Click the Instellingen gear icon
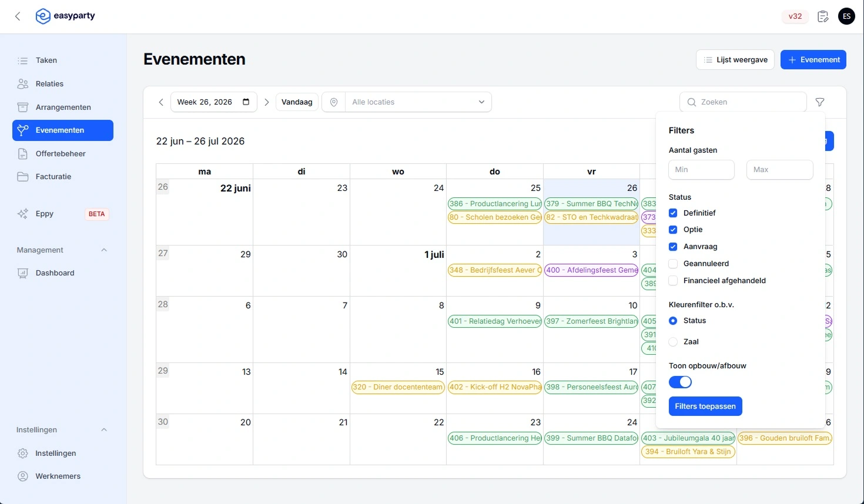The image size is (864, 504). coord(23,453)
